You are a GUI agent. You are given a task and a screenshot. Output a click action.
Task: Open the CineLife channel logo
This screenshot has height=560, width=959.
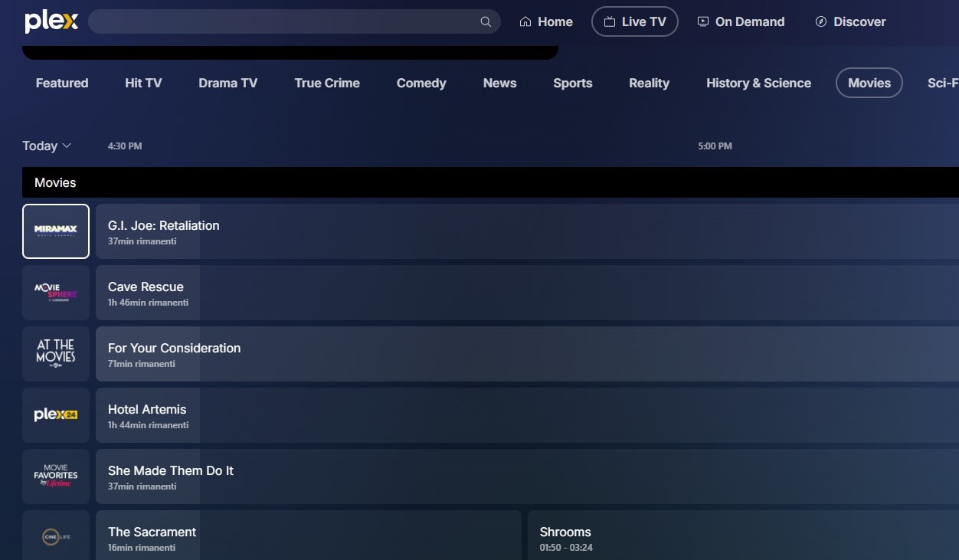point(56,535)
